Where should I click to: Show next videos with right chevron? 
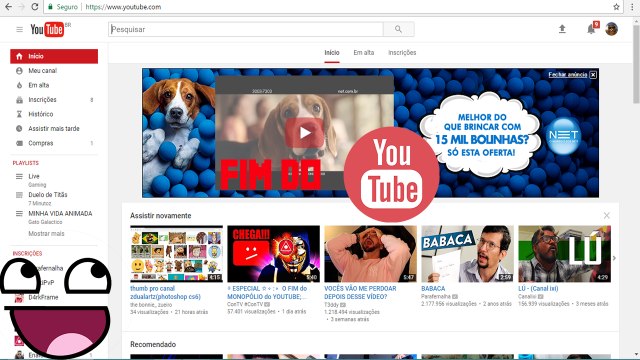tap(614, 258)
